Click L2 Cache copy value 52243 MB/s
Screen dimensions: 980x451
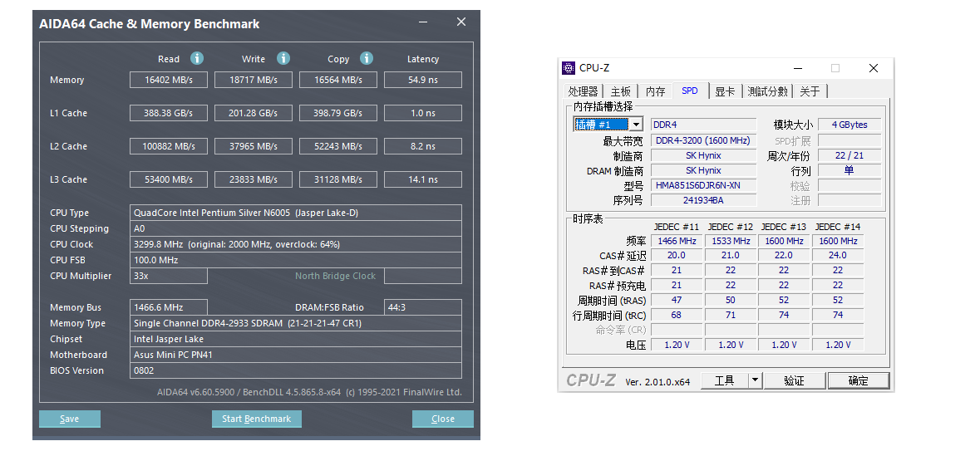point(338,146)
